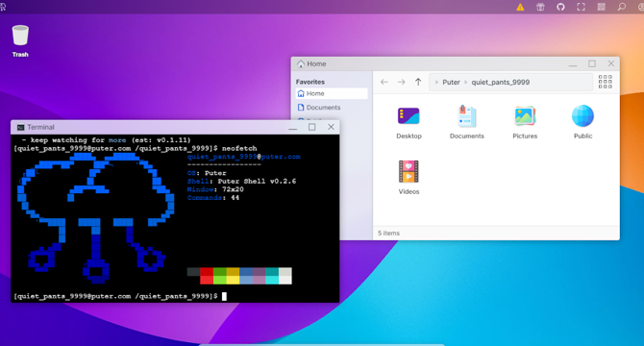Screen dimensions: 644x346
Task: Open the Public folder globe icon
Action: pyautogui.click(x=582, y=116)
